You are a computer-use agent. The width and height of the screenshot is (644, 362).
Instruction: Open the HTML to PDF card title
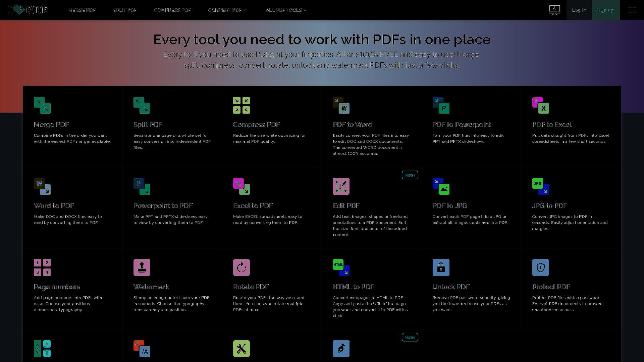click(353, 287)
